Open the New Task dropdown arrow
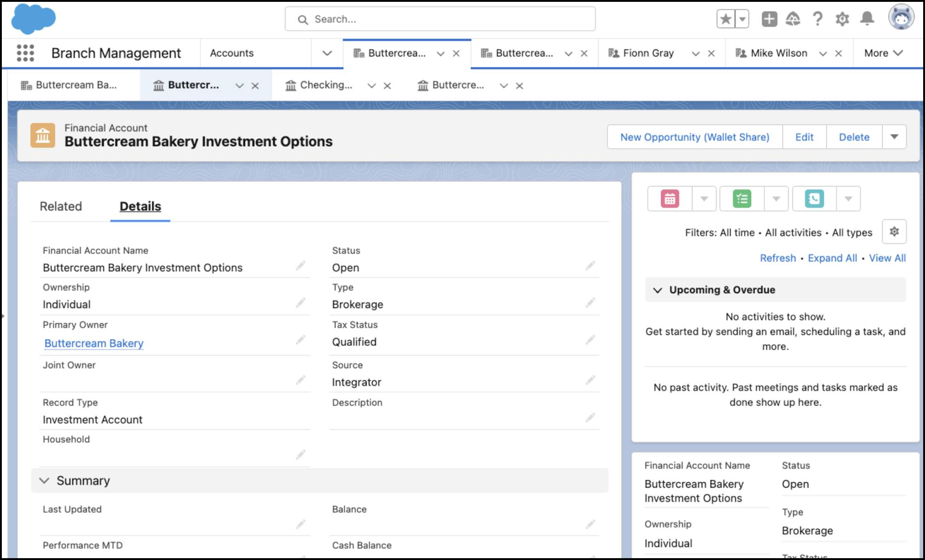 tap(776, 199)
